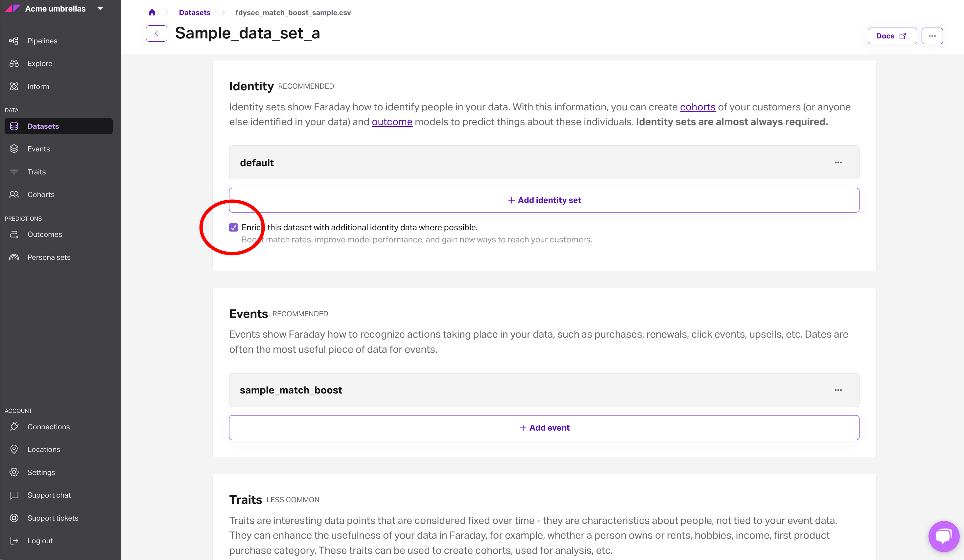Click the Traits section heading
The width and height of the screenshot is (964, 560).
[246, 500]
